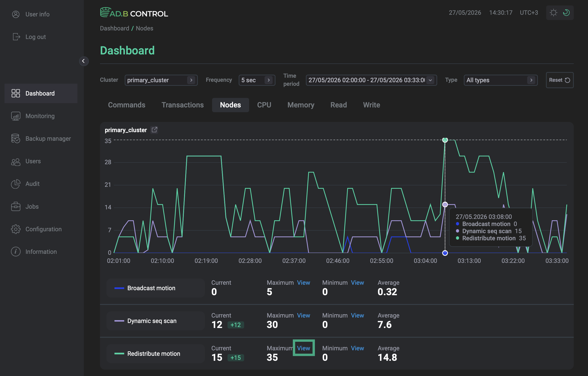Open the Monitoring section icon
Image resolution: width=588 pixels, height=376 pixels.
16,116
